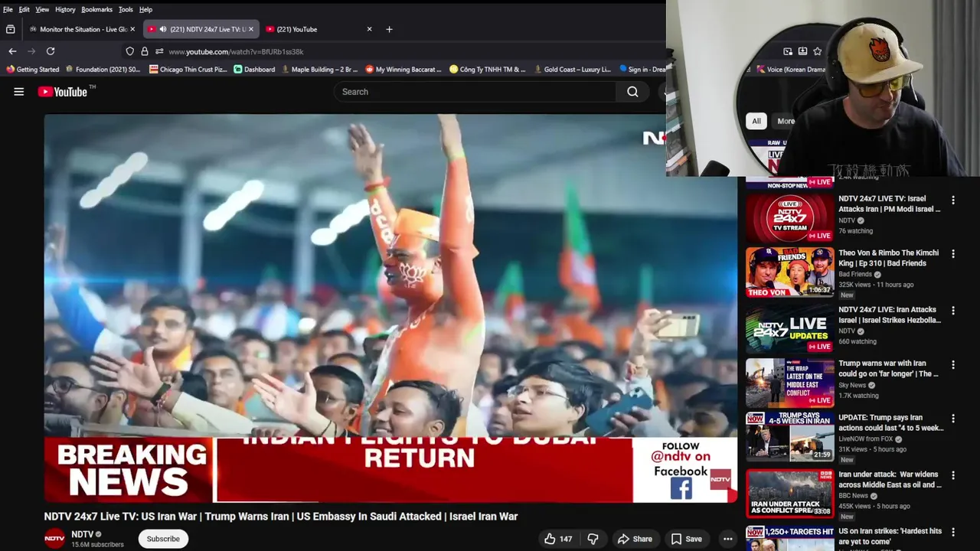The width and height of the screenshot is (980, 551).
Task: Dislike the video with thumbs down
Action: (593, 539)
